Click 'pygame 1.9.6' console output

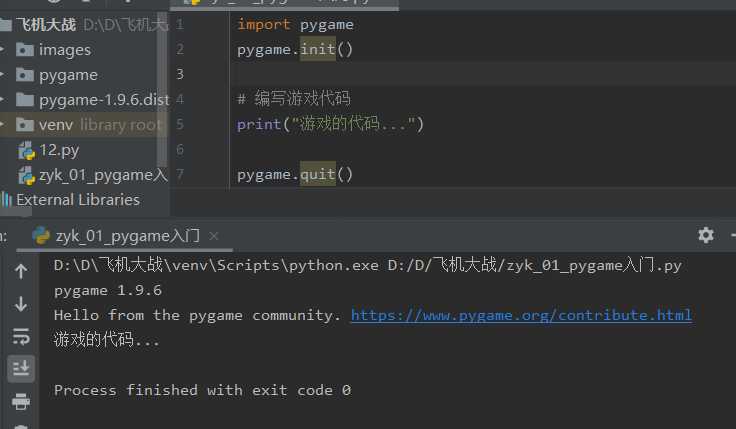[x=108, y=291]
